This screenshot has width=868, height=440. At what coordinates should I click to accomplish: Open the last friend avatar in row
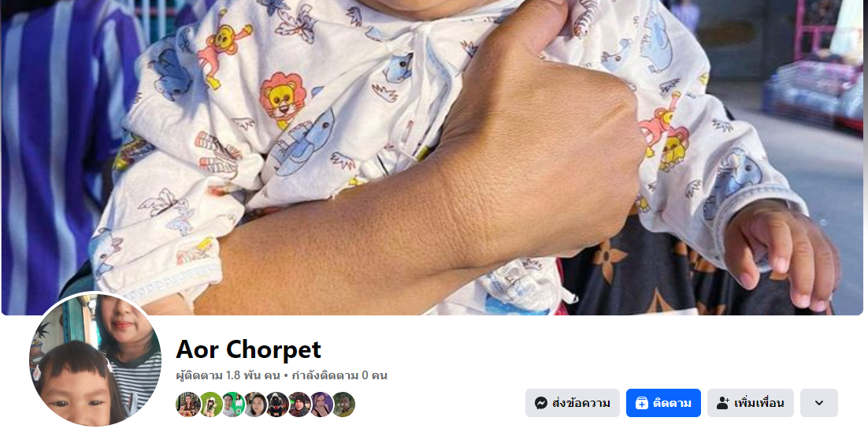343,405
